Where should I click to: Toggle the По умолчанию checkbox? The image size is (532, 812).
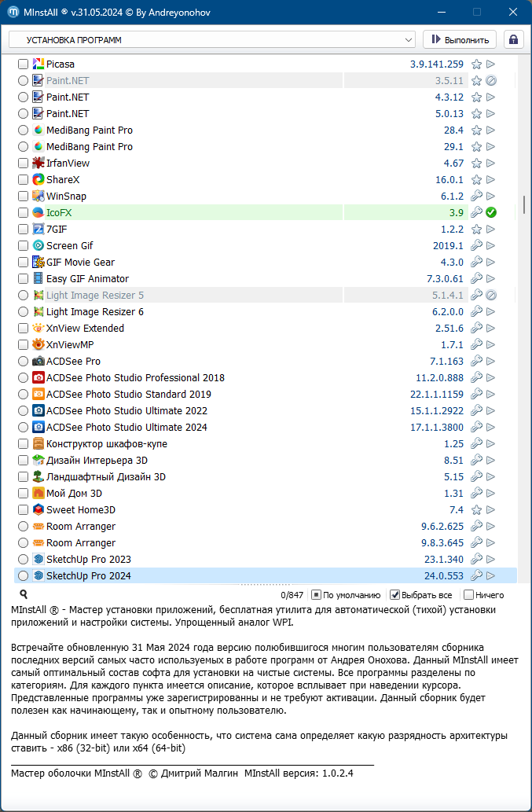(316, 595)
